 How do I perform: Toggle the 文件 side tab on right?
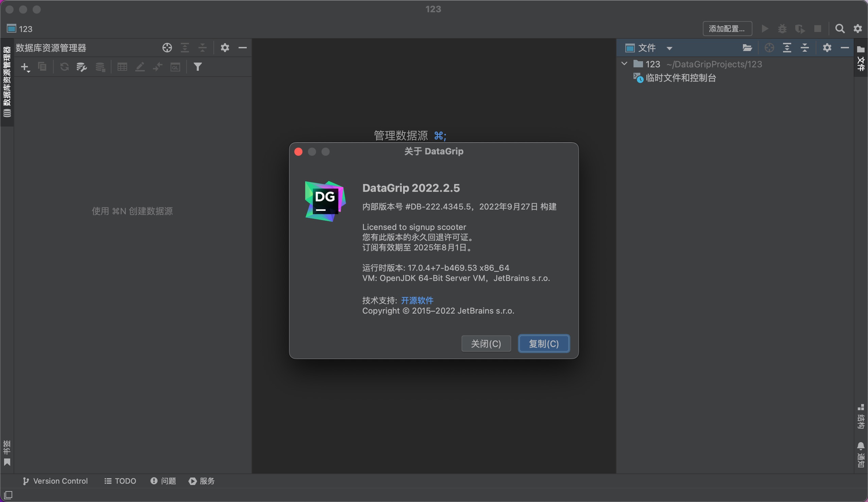[861, 58]
